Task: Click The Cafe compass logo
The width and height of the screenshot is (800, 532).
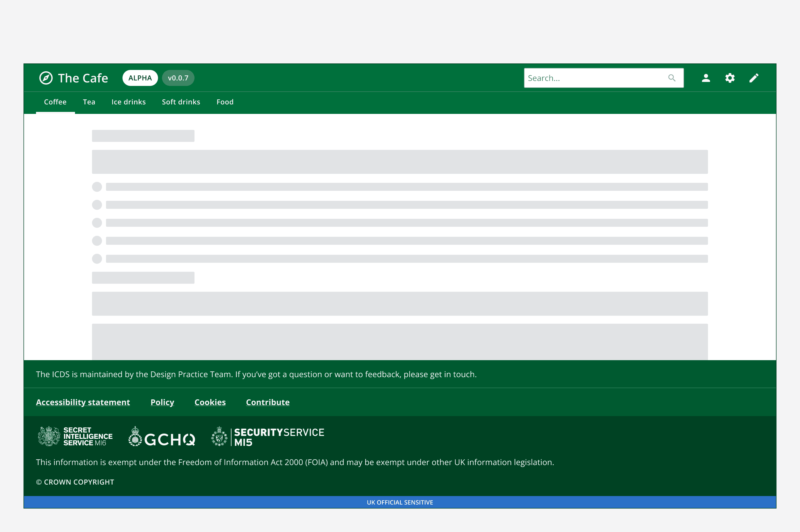Action: pos(46,78)
